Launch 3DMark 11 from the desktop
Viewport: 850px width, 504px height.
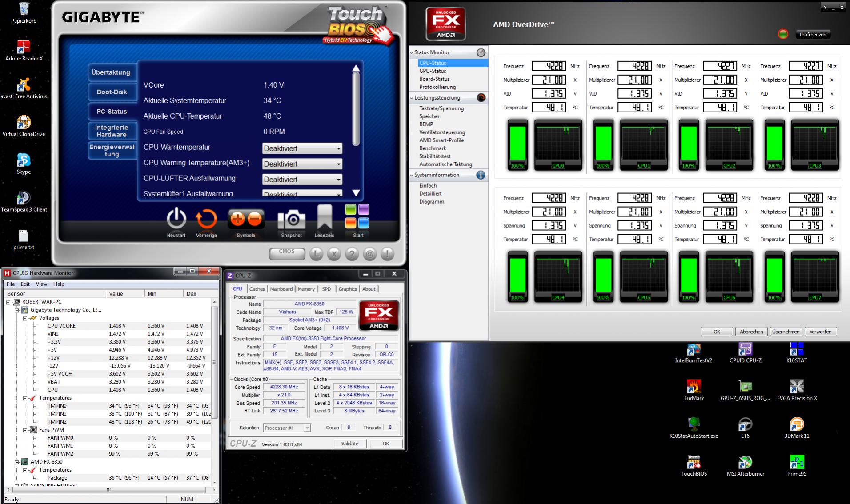pyautogui.click(x=797, y=424)
